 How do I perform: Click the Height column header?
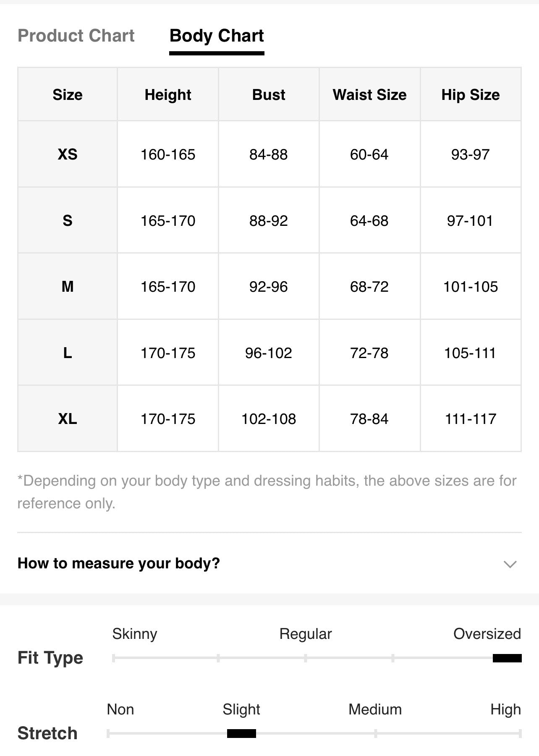(168, 94)
